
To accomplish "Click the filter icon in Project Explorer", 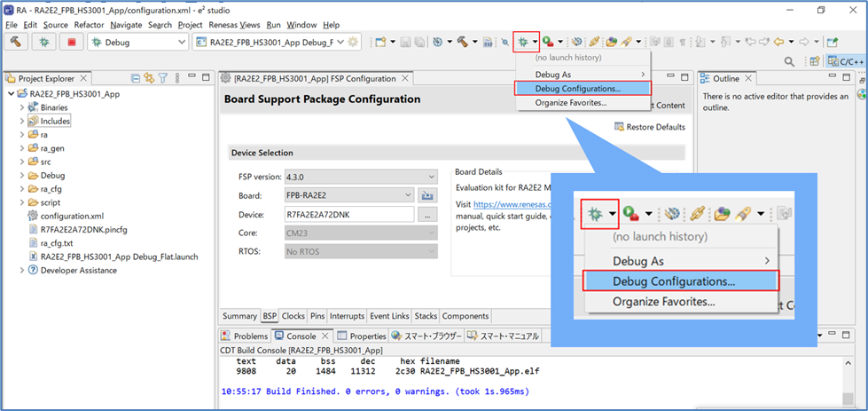I will tap(163, 79).
